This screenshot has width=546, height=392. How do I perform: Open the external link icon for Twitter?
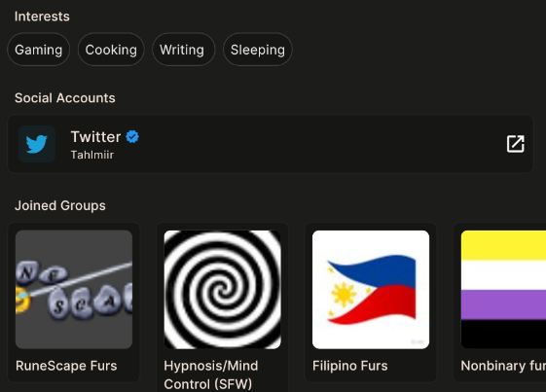516,144
